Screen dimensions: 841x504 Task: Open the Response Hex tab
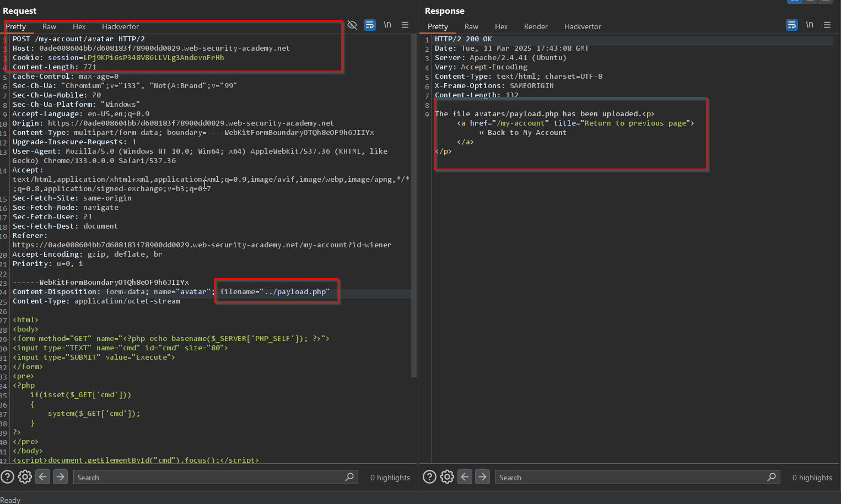click(x=501, y=26)
